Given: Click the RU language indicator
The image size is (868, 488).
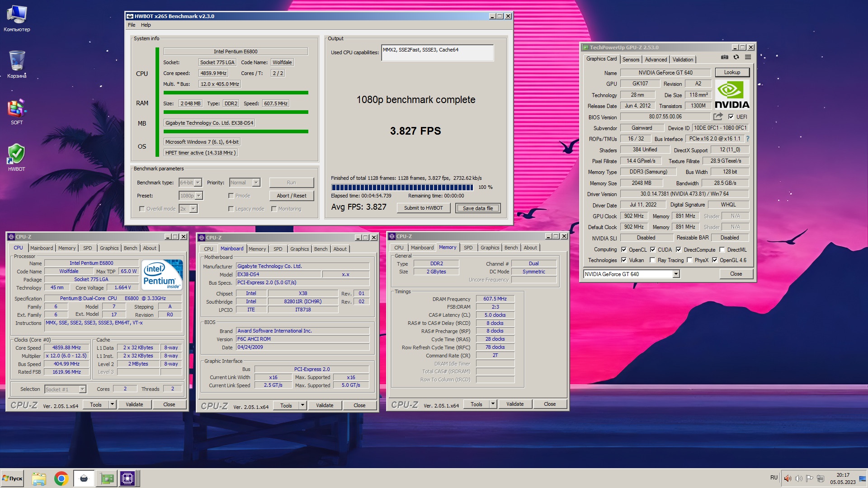Looking at the screenshot, I should [774, 478].
